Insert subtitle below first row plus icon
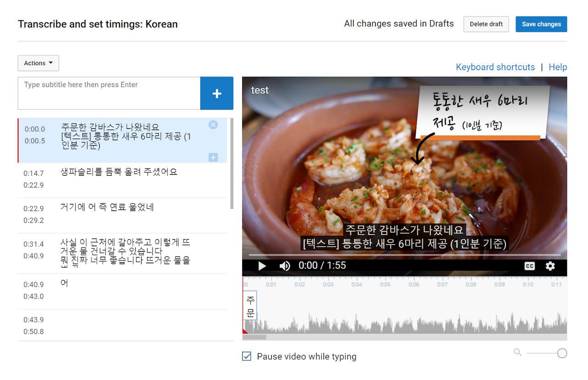 [213, 157]
